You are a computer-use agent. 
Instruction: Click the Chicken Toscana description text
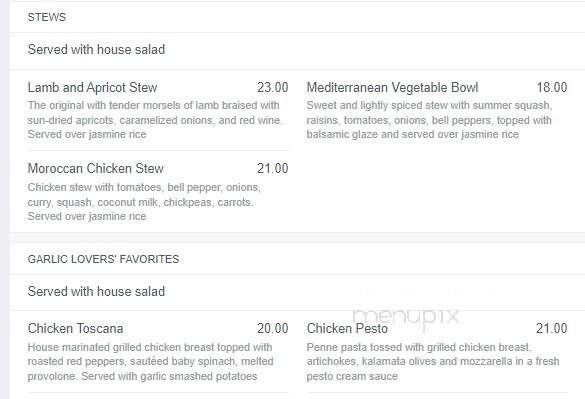coord(150,362)
